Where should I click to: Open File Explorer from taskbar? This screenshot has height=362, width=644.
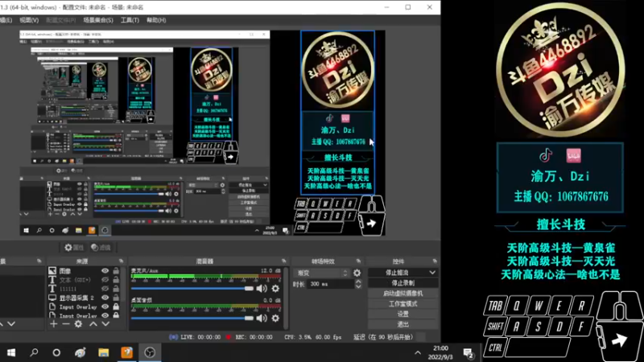(x=104, y=352)
